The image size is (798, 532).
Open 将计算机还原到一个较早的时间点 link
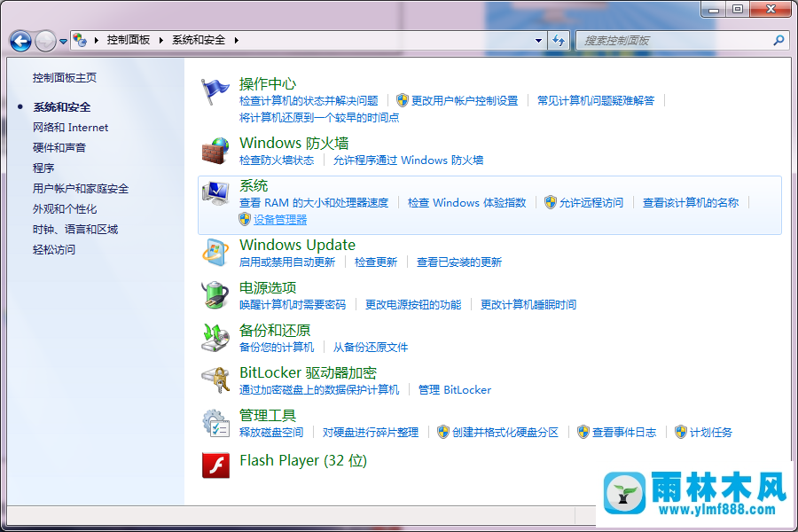[x=319, y=118]
